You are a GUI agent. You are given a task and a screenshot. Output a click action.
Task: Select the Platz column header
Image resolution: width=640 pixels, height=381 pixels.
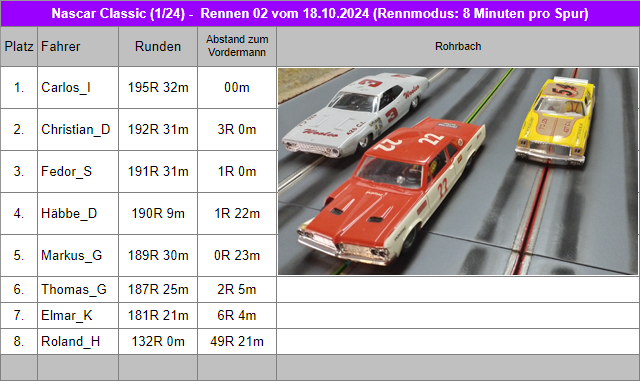(19, 47)
